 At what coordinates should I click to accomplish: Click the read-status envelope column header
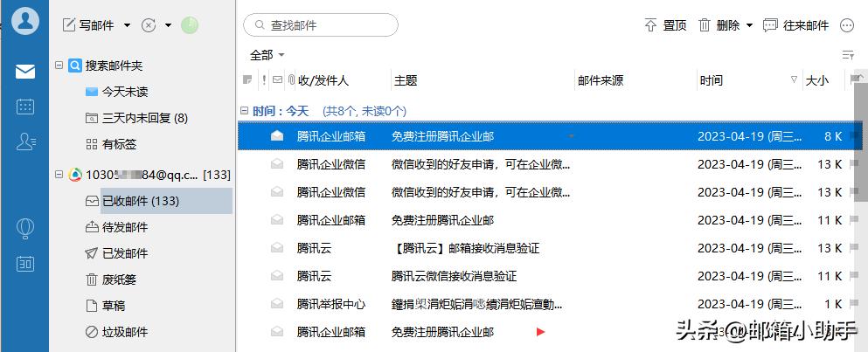277,79
